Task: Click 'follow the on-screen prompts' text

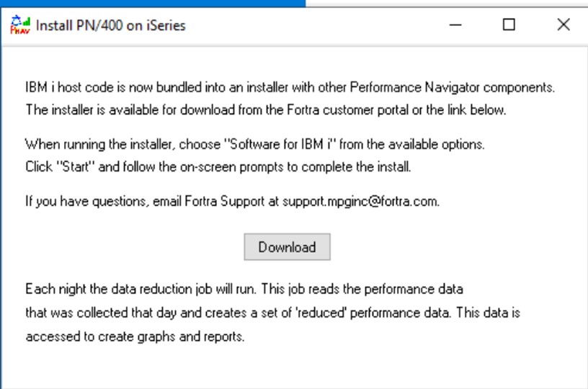Action: [195, 167]
